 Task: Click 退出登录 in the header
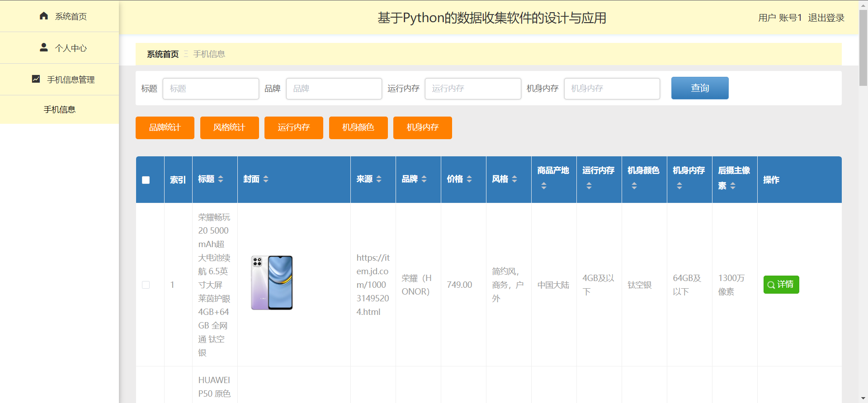[826, 18]
